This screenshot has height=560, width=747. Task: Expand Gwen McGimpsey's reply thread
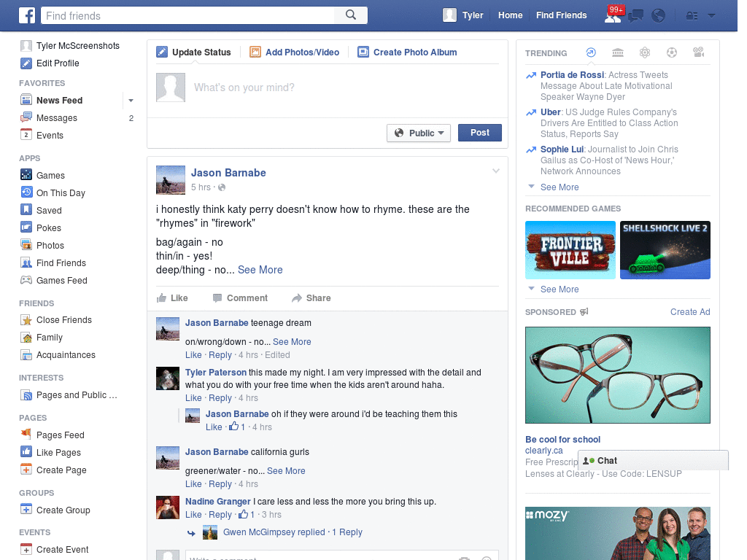293,532
